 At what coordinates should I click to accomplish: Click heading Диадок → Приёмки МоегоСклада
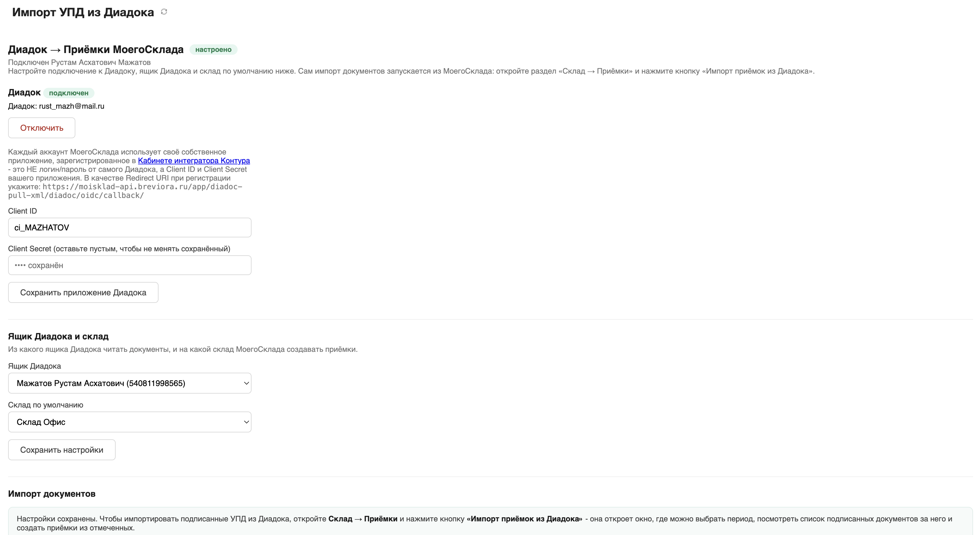pyautogui.click(x=96, y=50)
